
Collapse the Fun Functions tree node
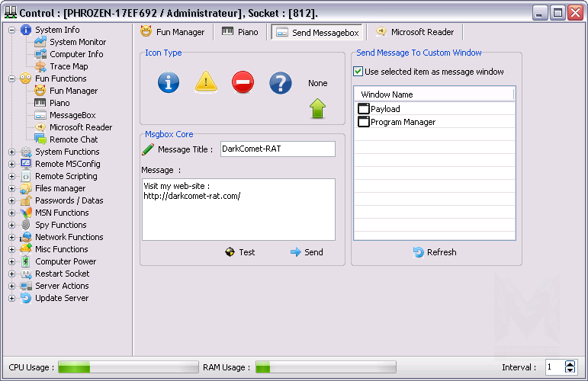click(x=11, y=78)
